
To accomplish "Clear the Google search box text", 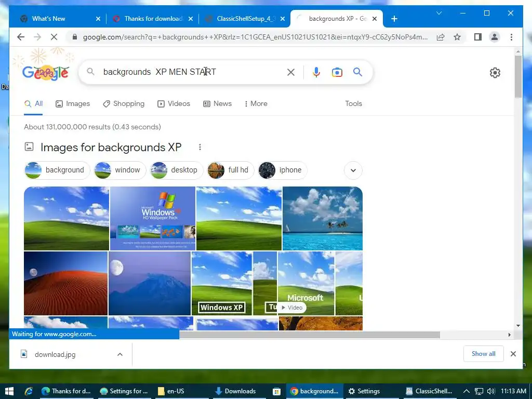I will [x=291, y=72].
